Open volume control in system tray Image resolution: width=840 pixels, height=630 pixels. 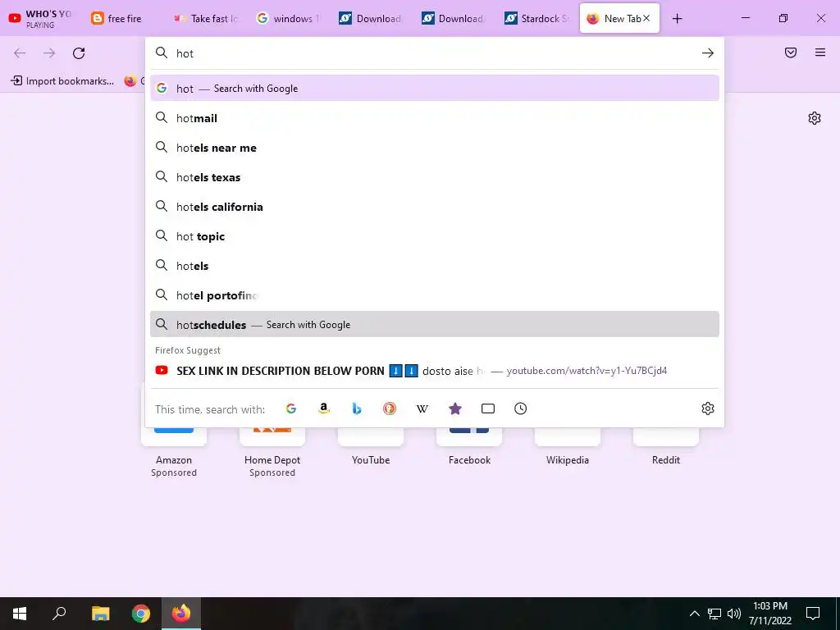pos(734,614)
